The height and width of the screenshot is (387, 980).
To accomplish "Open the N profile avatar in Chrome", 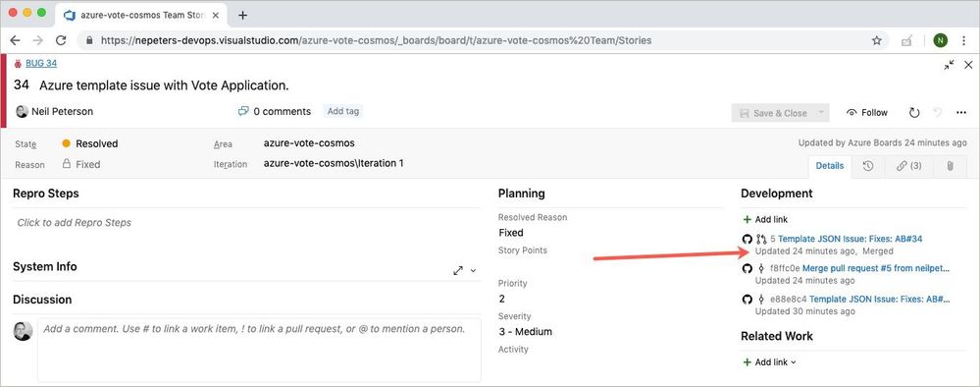I will pos(940,40).
